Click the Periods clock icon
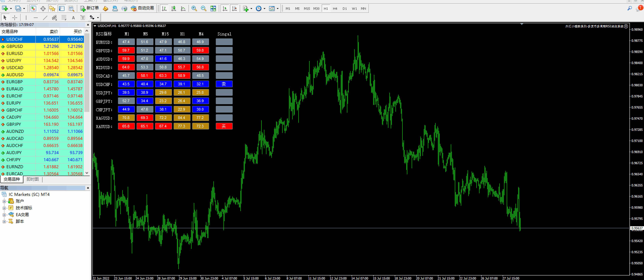 click(x=259, y=8)
